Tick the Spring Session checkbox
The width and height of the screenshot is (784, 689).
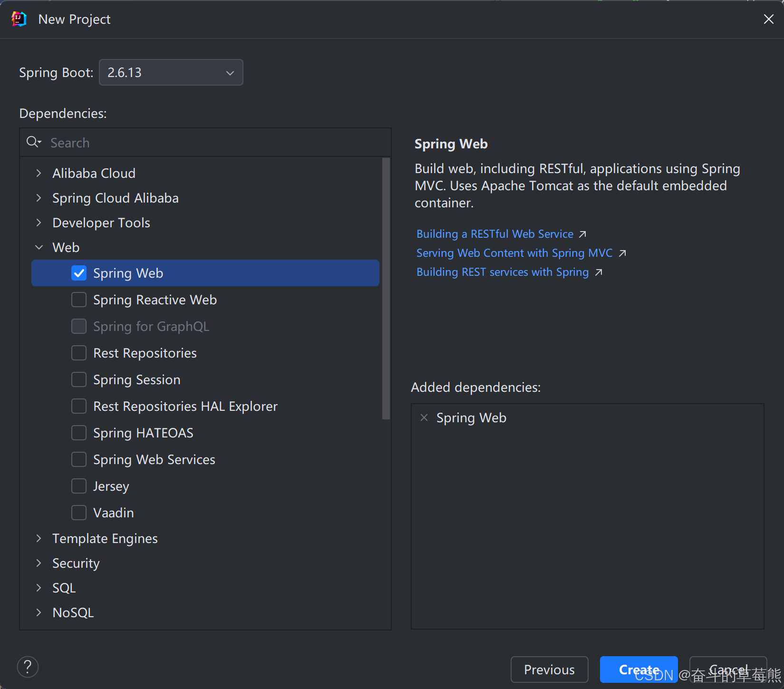coord(79,379)
